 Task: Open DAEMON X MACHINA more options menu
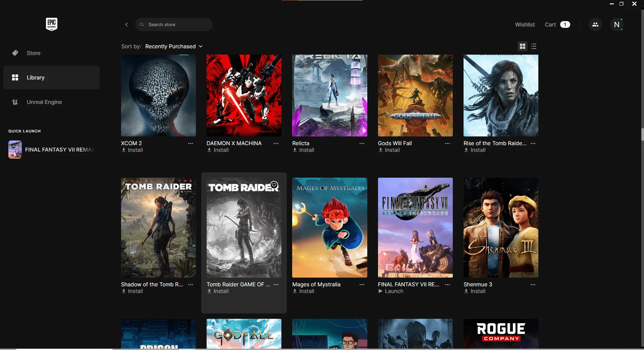[276, 143]
